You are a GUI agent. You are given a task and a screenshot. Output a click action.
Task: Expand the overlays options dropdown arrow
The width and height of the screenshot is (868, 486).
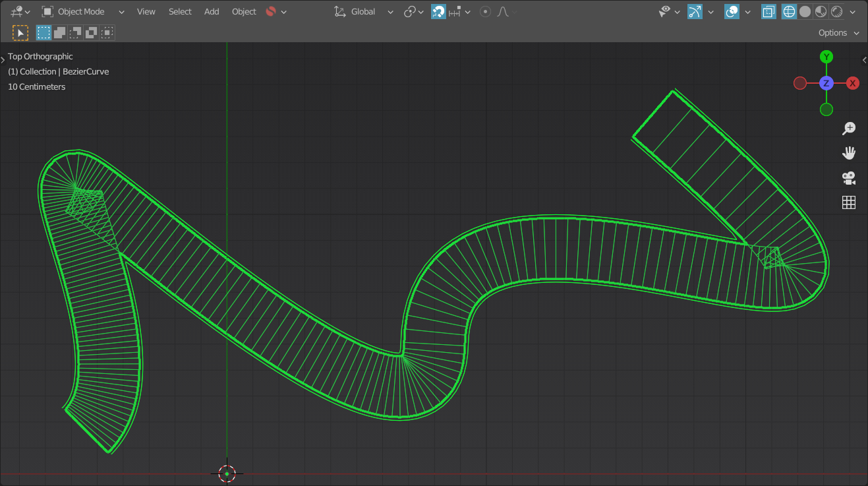click(747, 12)
